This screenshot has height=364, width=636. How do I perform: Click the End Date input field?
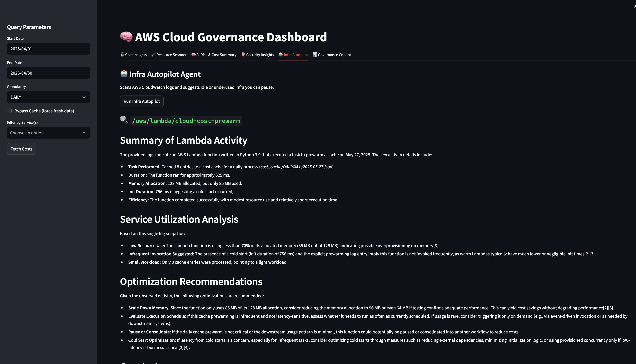pyautogui.click(x=48, y=73)
